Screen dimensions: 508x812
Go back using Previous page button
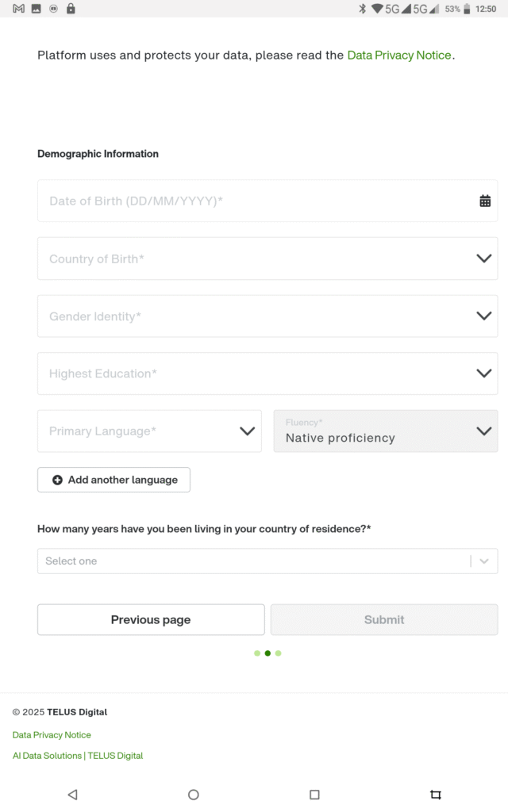151,619
